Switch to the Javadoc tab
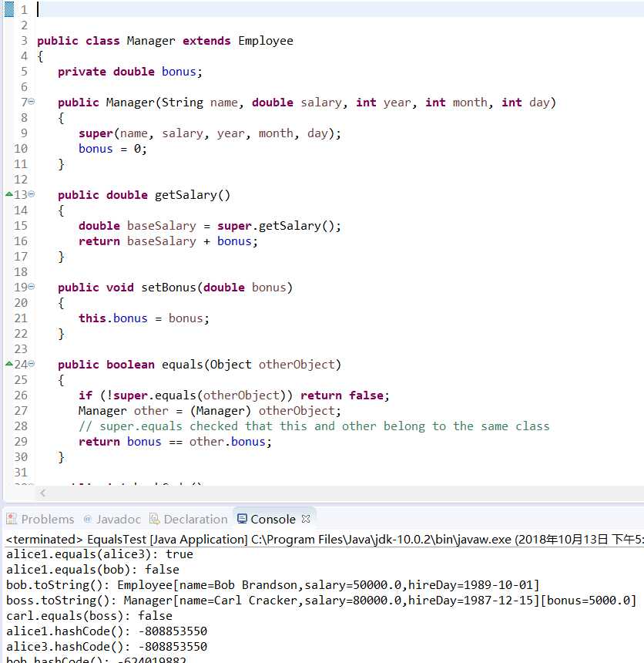Screen dimensions: 644x663 click(x=112, y=519)
